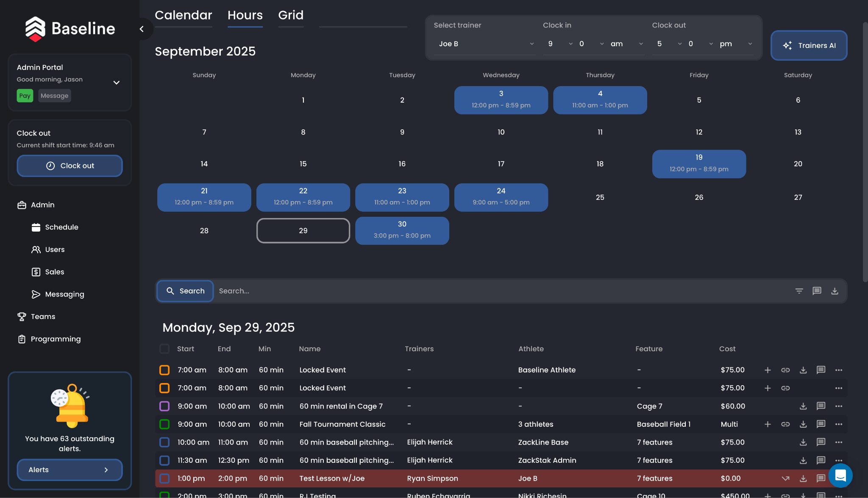Image resolution: width=868 pixels, height=498 pixels.
Task: Switch to the Grid tab
Action: click(291, 15)
